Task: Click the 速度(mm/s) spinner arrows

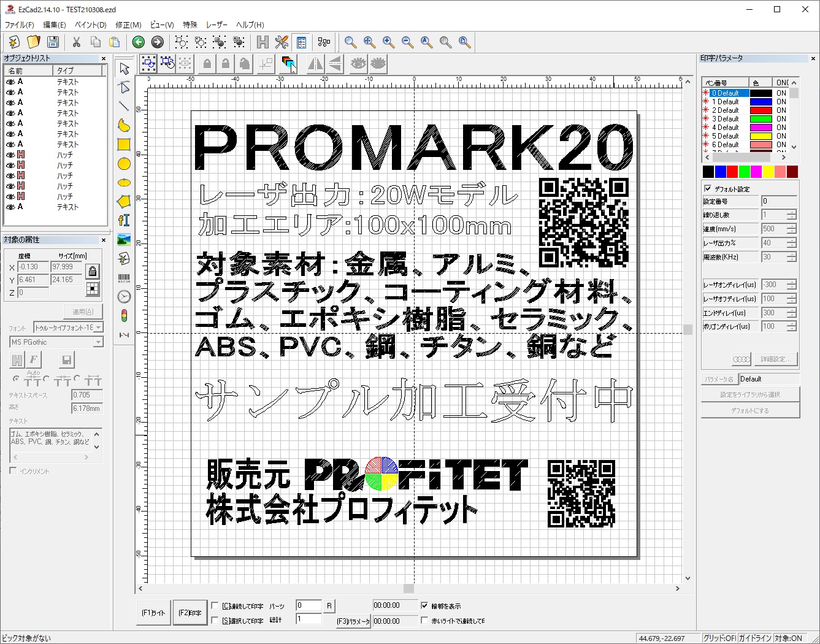Action: (x=792, y=229)
